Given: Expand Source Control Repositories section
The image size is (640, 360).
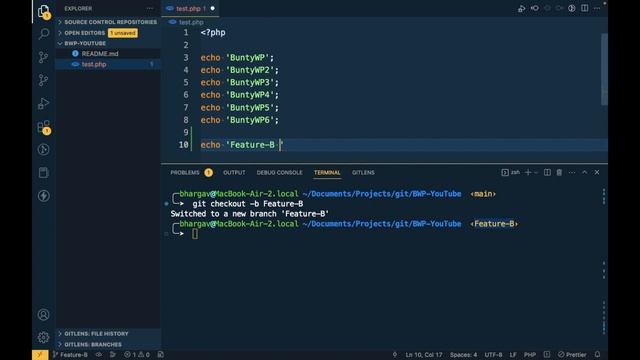Looking at the screenshot, I should (x=108, y=22).
